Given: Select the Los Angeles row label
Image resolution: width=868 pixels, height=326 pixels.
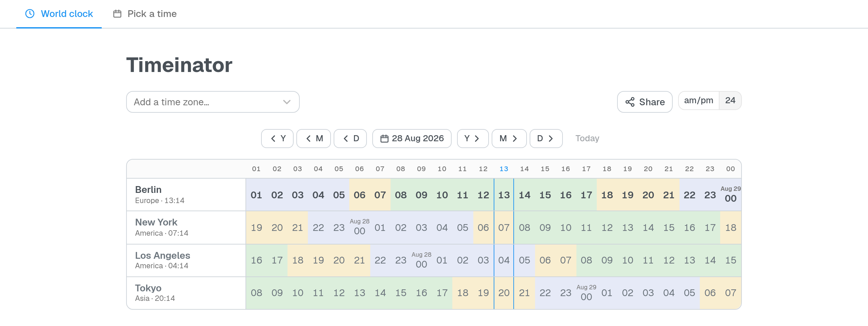Looking at the screenshot, I should [x=186, y=260].
